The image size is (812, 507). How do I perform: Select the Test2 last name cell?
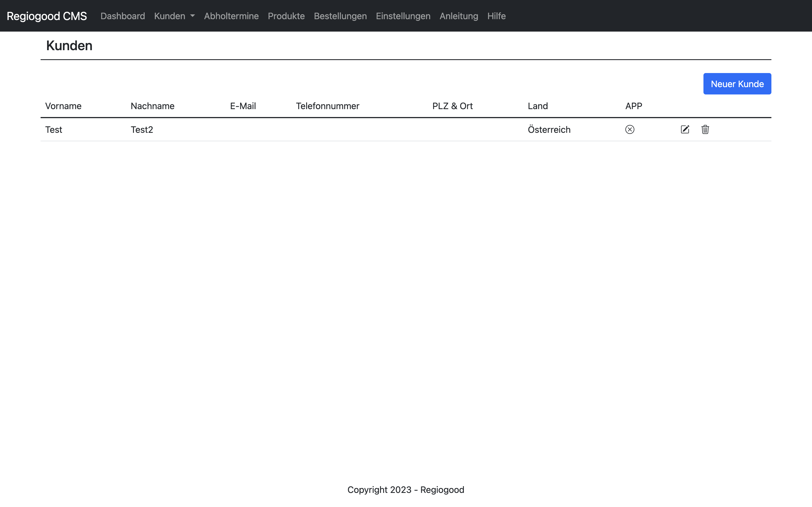point(142,129)
